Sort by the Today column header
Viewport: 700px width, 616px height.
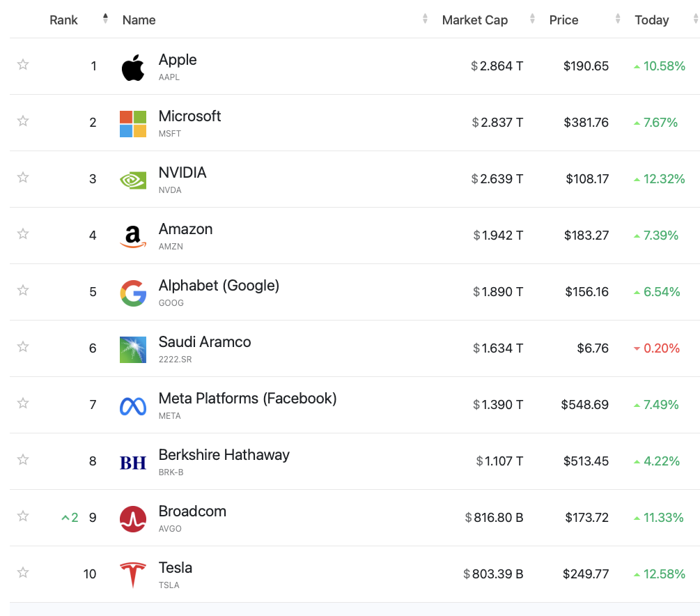click(x=651, y=20)
